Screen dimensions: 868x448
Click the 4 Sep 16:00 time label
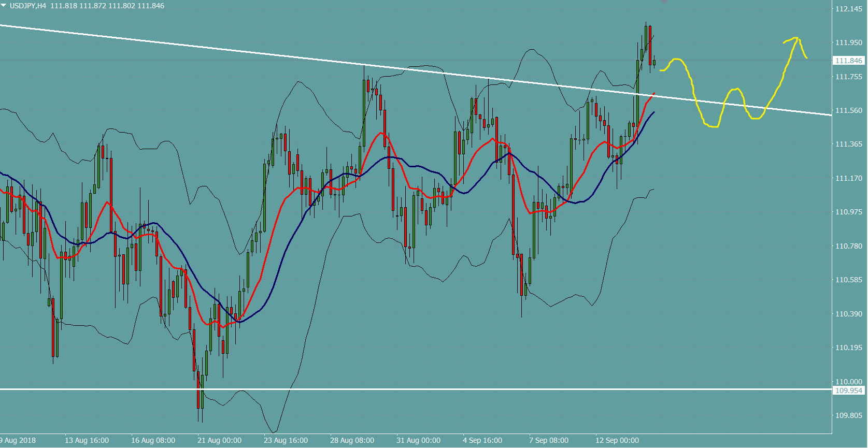point(482,440)
